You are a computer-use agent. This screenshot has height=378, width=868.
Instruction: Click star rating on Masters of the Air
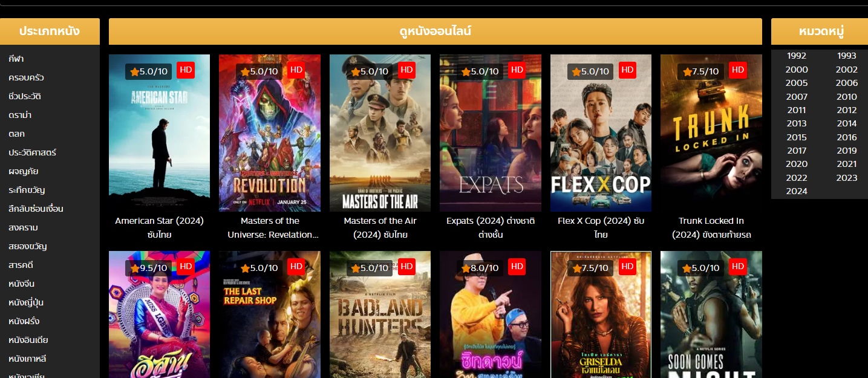[x=370, y=71]
